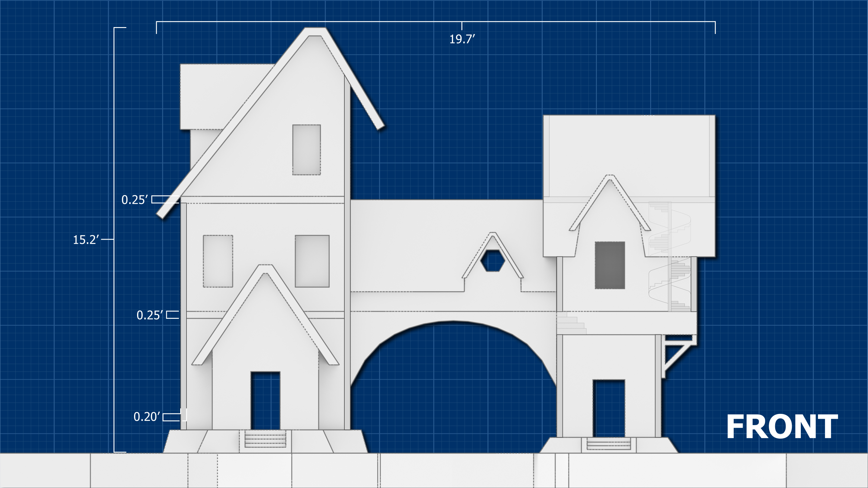Click the right tower's doorway opening
The width and height of the screenshot is (868, 488).
pyautogui.click(x=609, y=408)
